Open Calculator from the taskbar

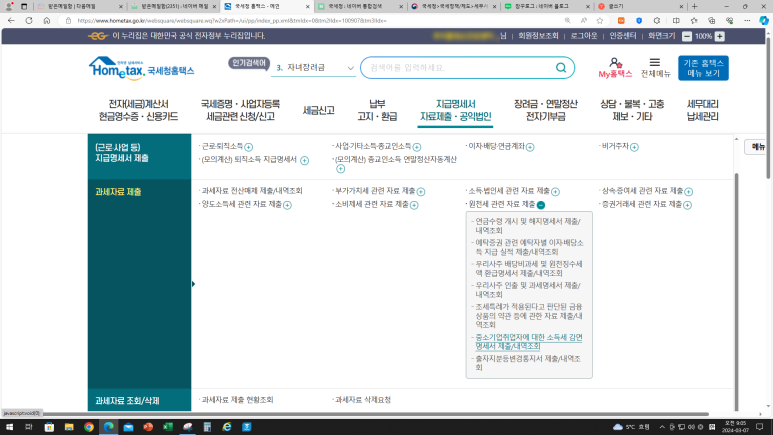point(207,427)
